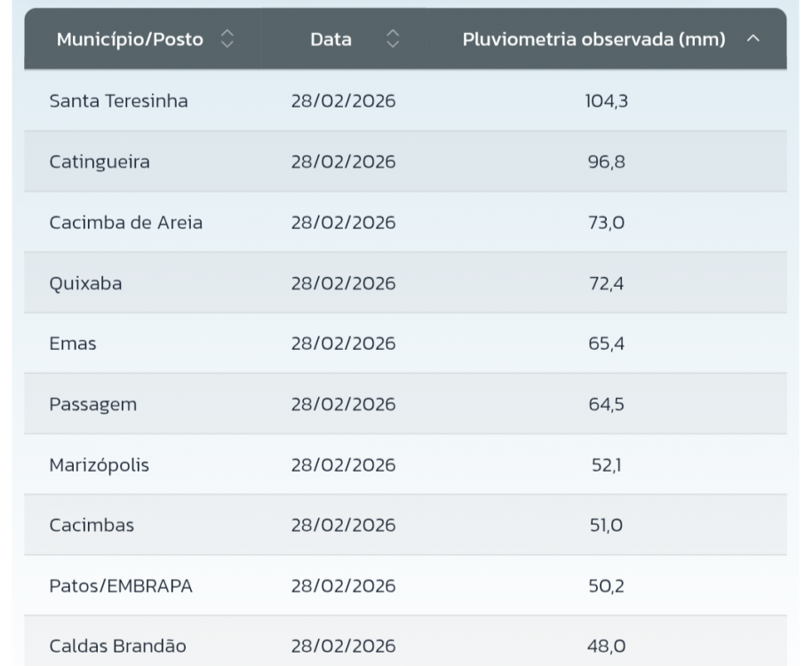This screenshot has width=812, height=666.
Task: Click the 104,3 rainfall value
Action: click(x=606, y=101)
